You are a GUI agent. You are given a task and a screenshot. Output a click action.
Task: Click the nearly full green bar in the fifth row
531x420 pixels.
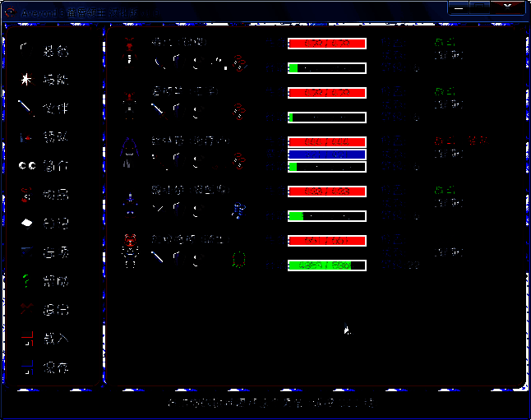[326, 265]
